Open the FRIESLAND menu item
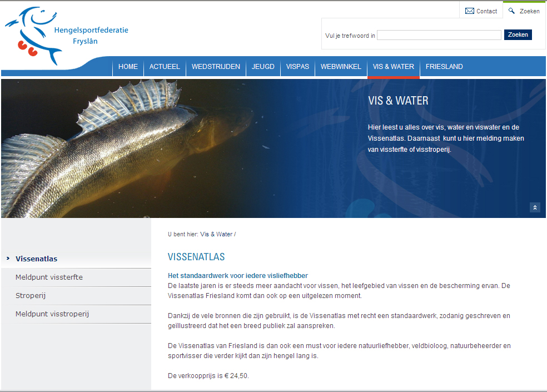Screen dimensions: 547x392 (x=444, y=67)
